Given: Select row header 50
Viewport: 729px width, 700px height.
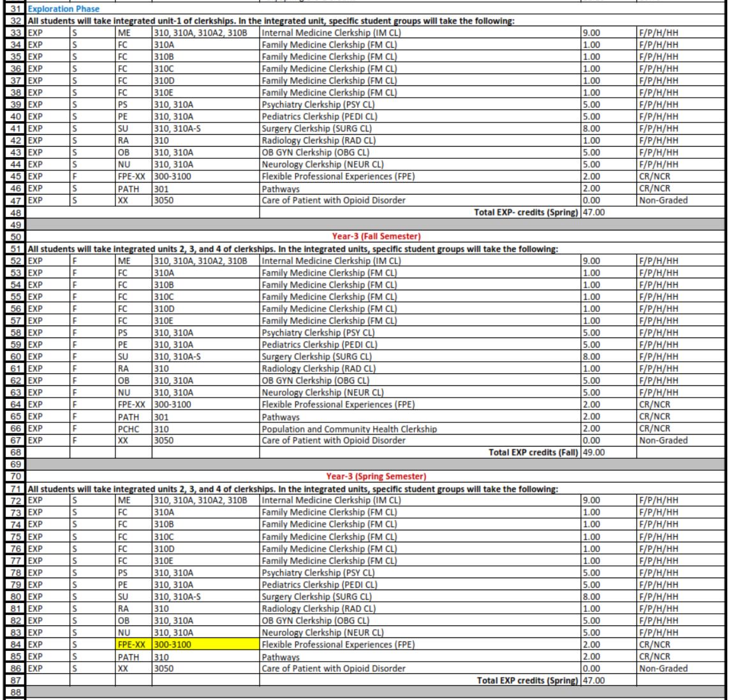Looking at the screenshot, I should tap(13, 236).
